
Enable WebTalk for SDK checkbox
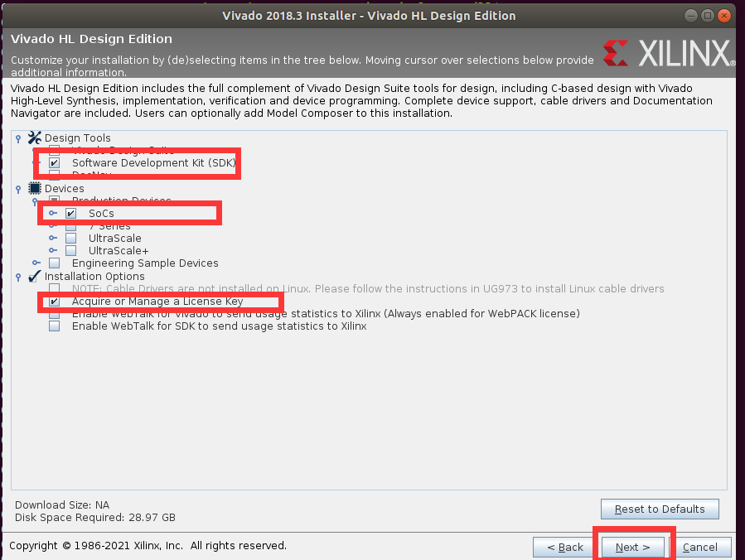tap(54, 326)
